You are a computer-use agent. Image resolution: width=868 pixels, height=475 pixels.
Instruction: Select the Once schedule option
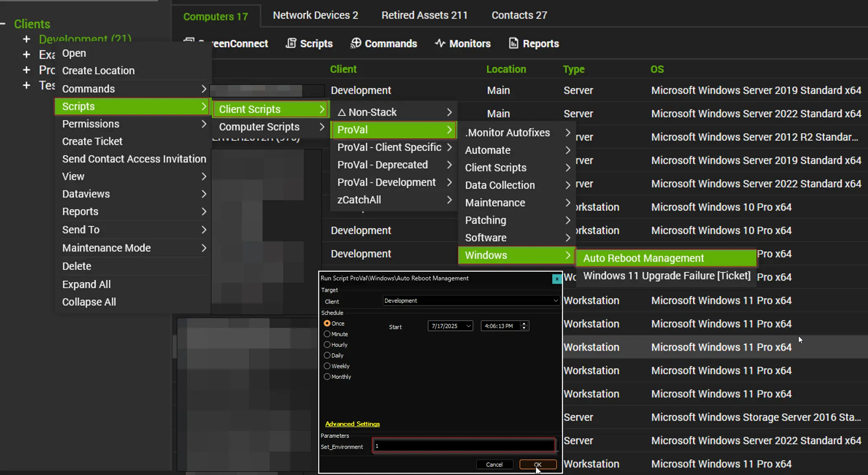[327, 323]
